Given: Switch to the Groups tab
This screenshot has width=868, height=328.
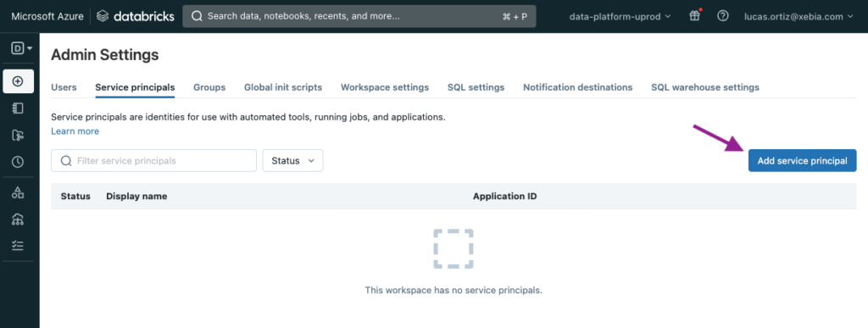Looking at the screenshot, I should [209, 87].
